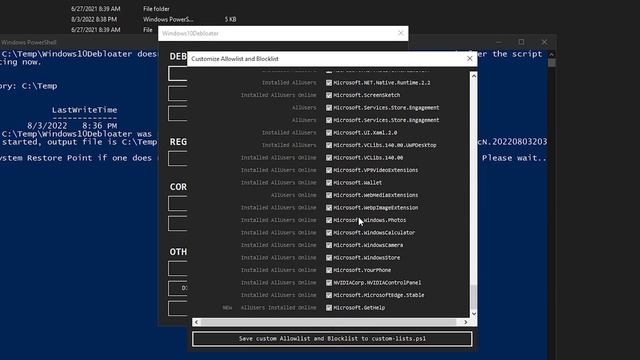Image resolution: width=640 pixels, height=360 pixels.
Task: Click the File folder type entry
Action: tap(156, 9)
